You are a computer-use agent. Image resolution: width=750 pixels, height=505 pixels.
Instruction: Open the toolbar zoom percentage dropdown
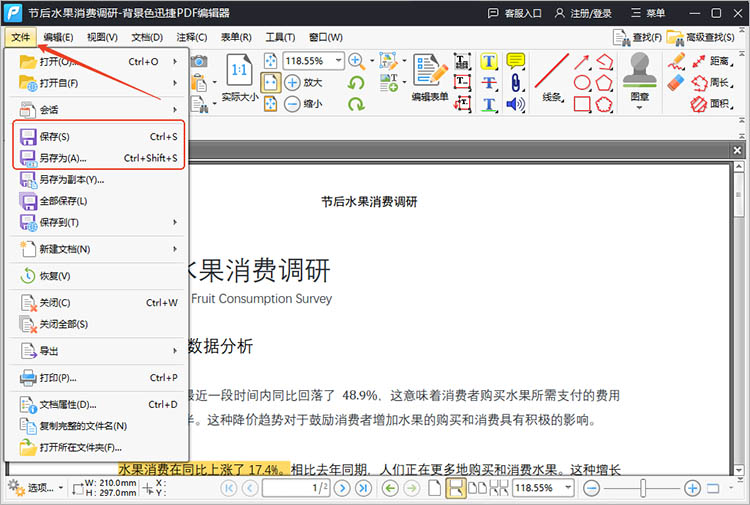338,61
